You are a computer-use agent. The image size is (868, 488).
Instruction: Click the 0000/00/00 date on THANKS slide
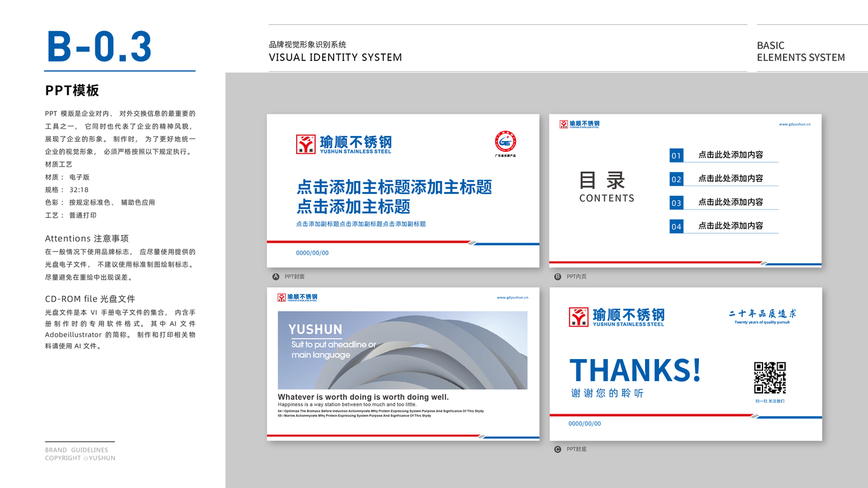585,424
